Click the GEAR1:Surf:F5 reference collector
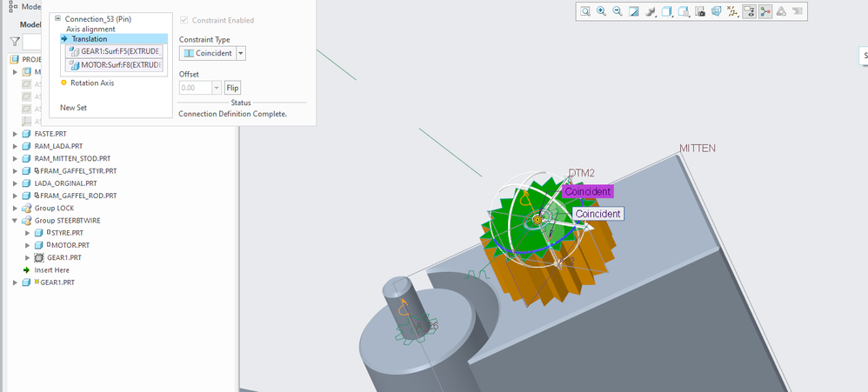 coord(114,51)
